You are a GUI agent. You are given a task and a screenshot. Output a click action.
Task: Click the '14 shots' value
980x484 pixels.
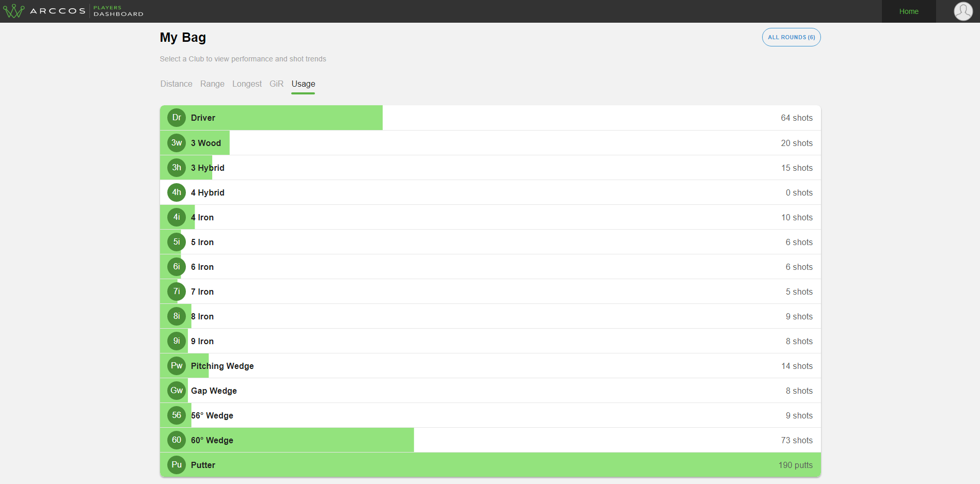pos(797,366)
